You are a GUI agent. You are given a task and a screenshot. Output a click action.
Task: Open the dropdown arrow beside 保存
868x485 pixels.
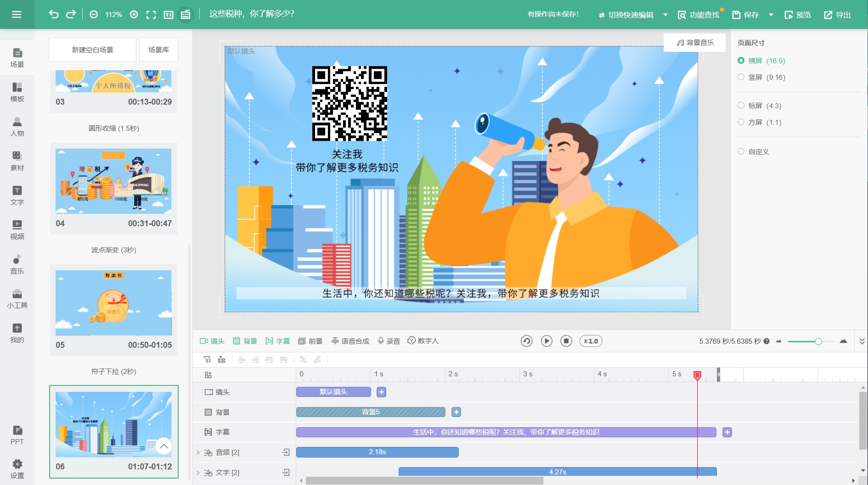tap(771, 15)
